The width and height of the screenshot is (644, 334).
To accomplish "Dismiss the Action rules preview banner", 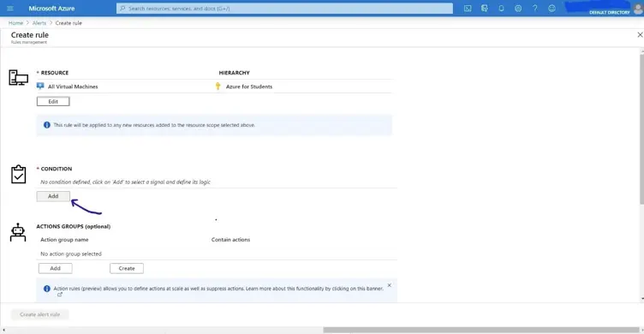I will (390, 285).
